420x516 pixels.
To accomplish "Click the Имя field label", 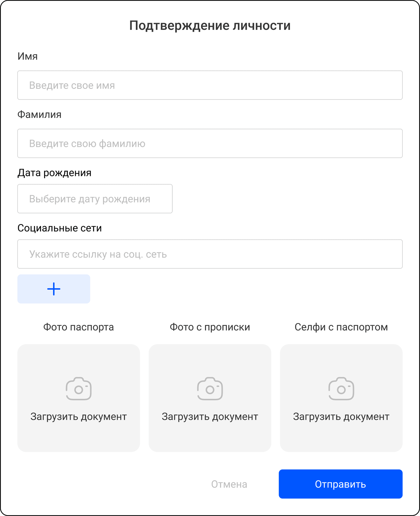I will [x=28, y=56].
